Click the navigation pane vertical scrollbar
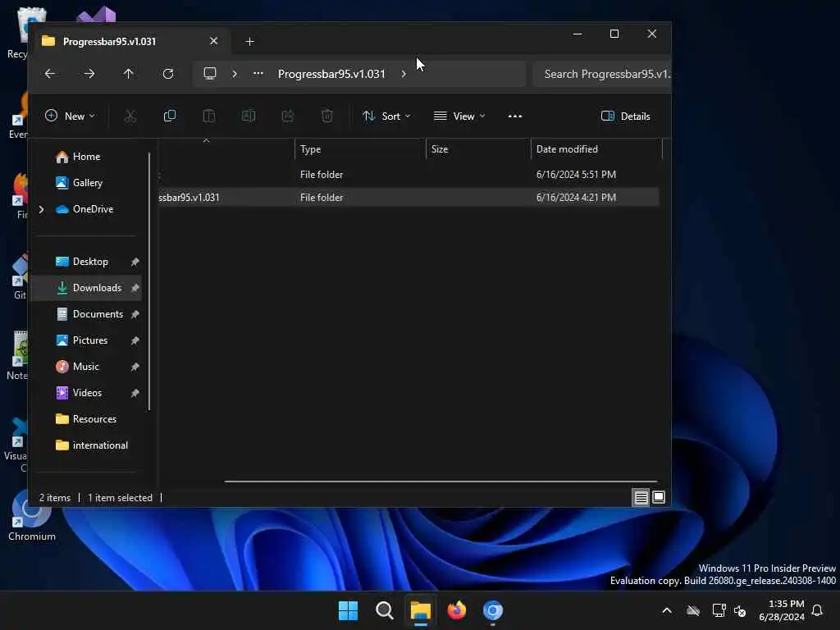This screenshot has height=630, width=840. click(149, 281)
